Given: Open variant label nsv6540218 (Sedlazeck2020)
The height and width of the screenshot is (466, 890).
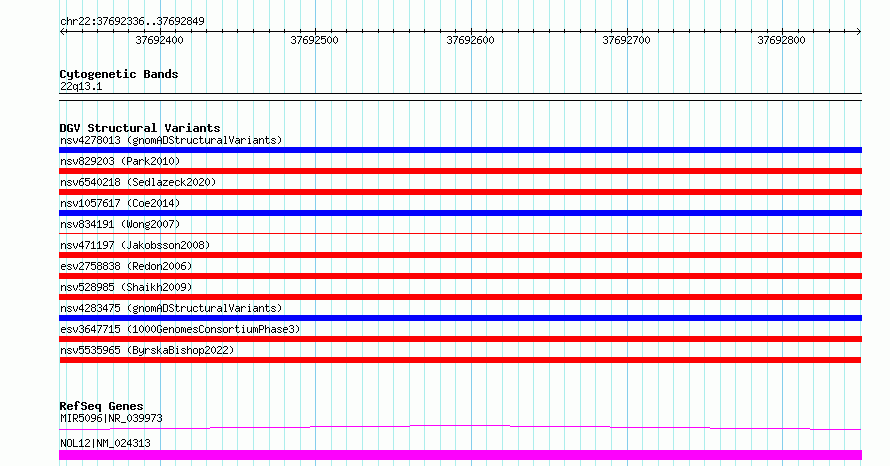Looking at the screenshot, I should (x=138, y=182).
